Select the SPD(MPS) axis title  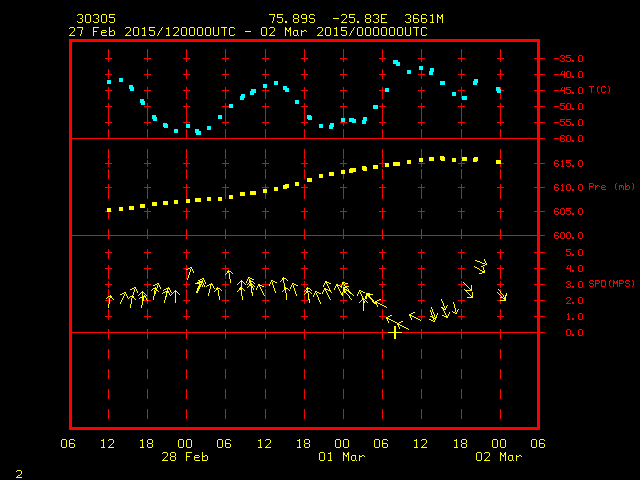[x=611, y=283]
